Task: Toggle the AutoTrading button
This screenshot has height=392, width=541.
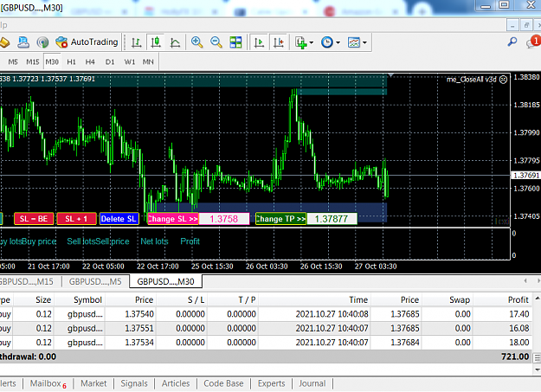Action: coord(87,42)
